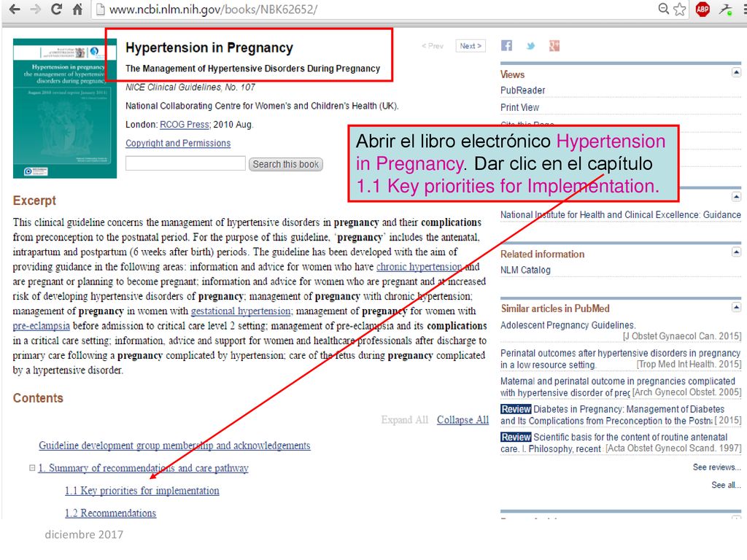The image size is (747, 560).
Task: Open the PubReader view
Action: tap(522, 90)
